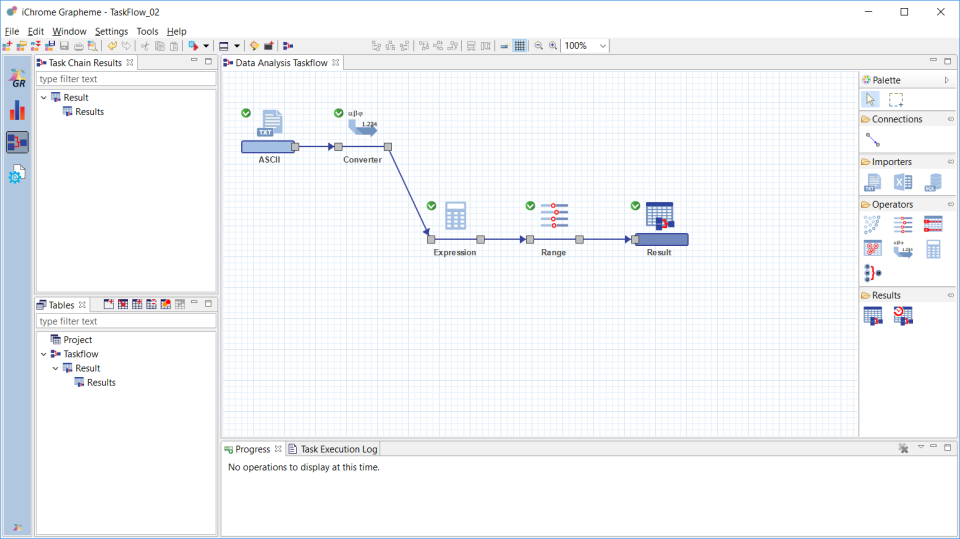The image size is (960, 539).
Task: Open the Window menu
Action: 69,31
